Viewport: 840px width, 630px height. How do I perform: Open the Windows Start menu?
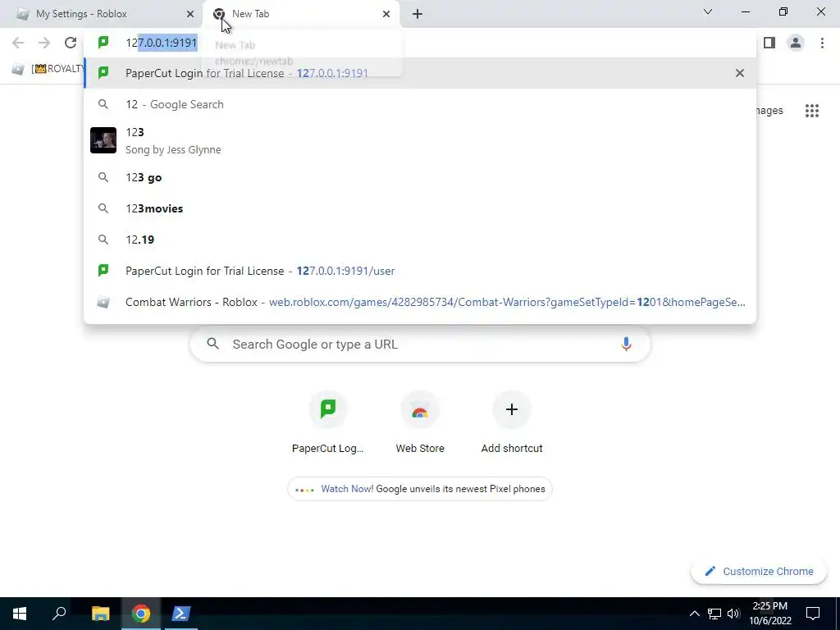20,614
